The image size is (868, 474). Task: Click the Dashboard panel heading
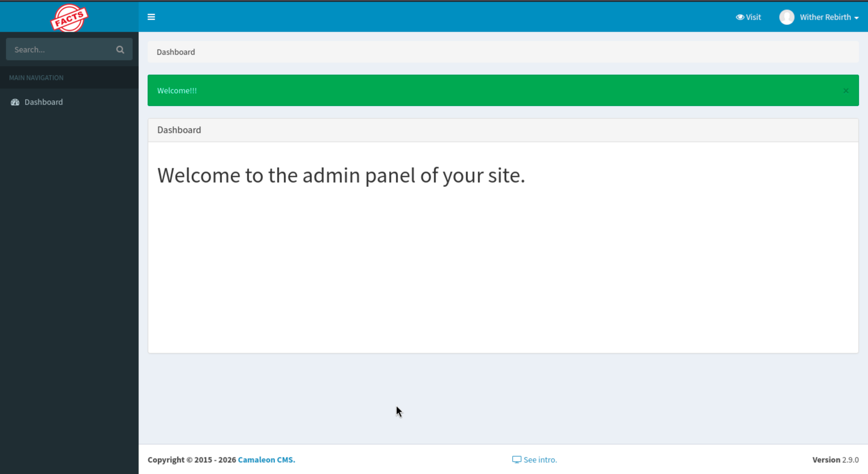pos(179,130)
